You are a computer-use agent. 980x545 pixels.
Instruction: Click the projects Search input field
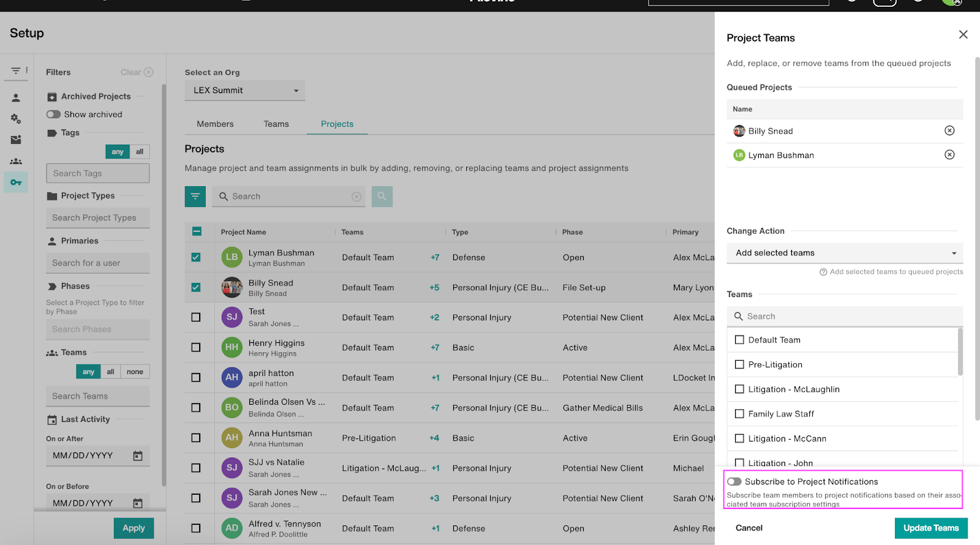coord(288,197)
